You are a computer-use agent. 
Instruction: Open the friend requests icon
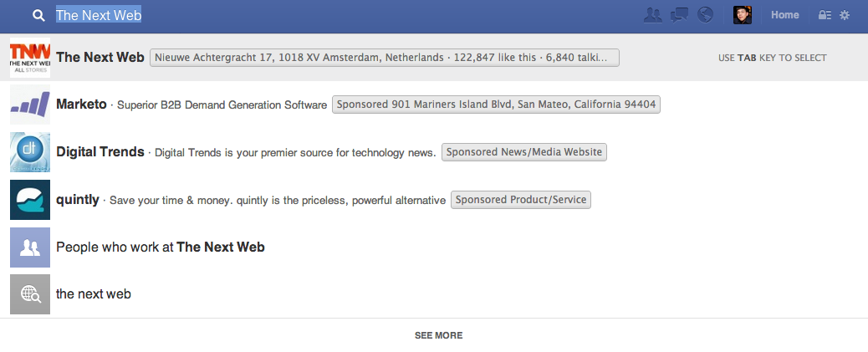(653, 15)
